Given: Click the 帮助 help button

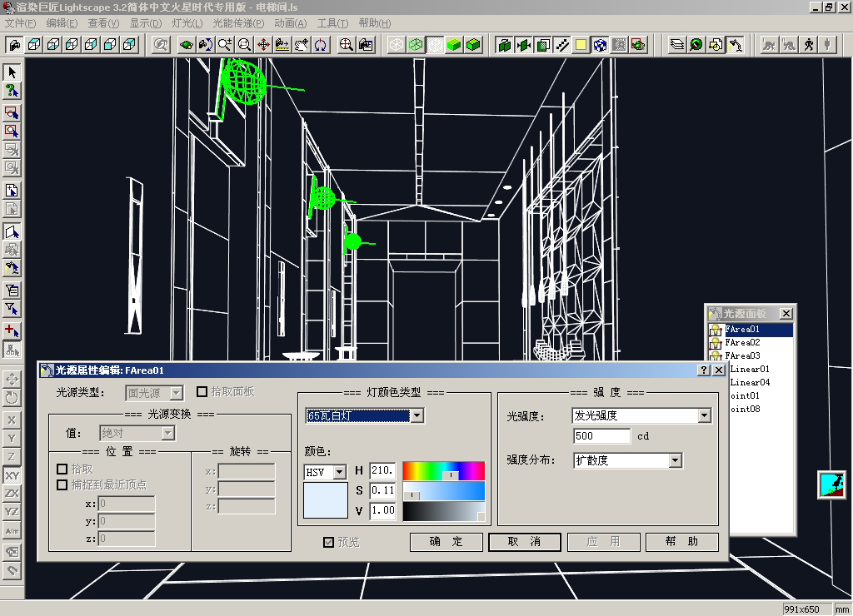Looking at the screenshot, I should [x=681, y=542].
